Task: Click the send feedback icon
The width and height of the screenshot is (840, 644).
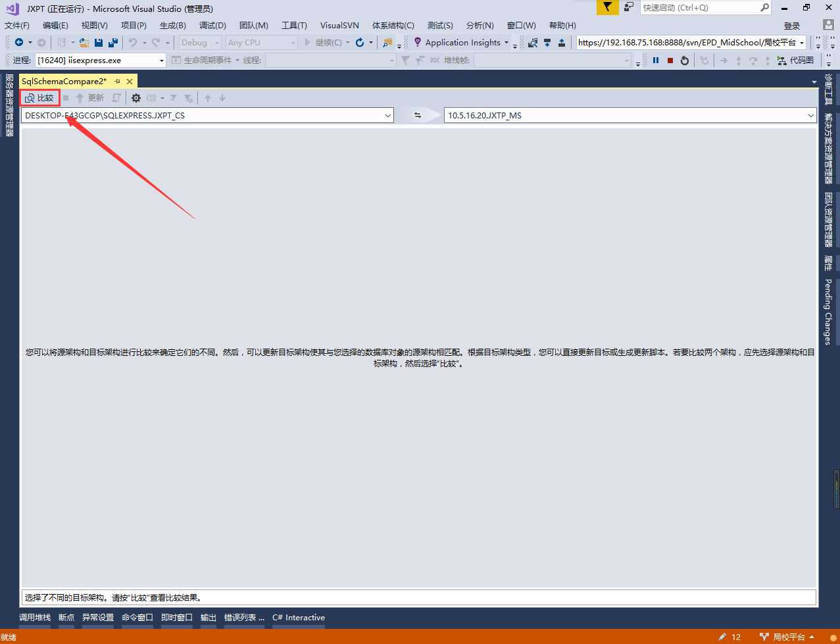Action: click(629, 7)
